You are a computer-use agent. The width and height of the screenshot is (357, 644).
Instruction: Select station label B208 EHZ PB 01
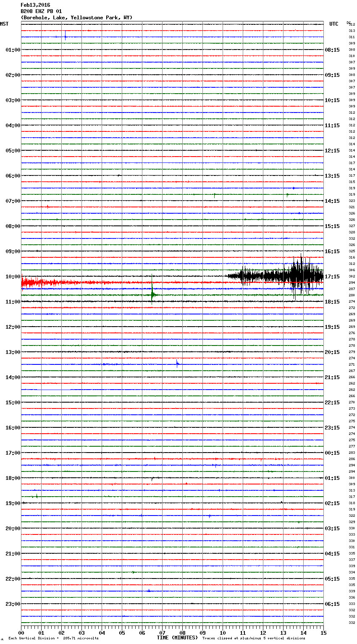[x=41, y=11]
